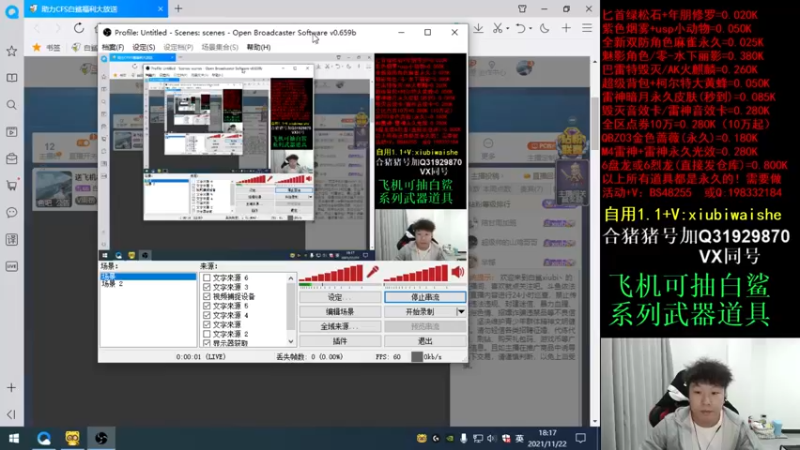Open 书签 bookmarks bar item

point(47,47)
